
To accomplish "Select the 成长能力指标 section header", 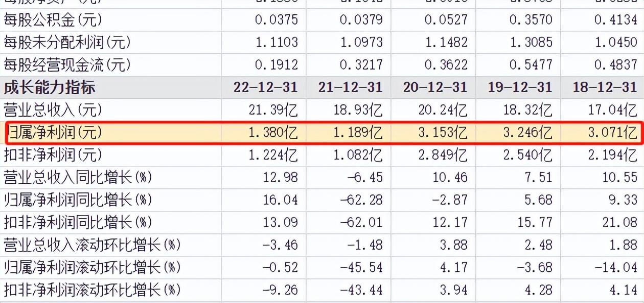I will pyautogui.click(x=50, y=88).
